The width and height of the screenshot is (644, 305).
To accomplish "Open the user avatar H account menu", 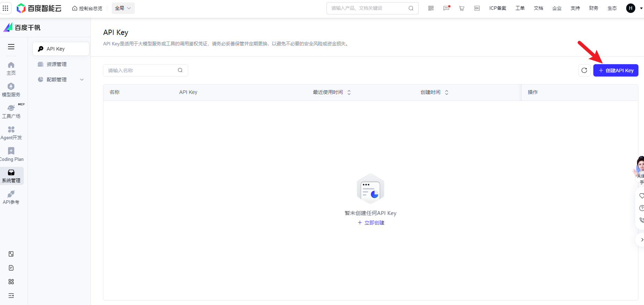I will [631, 8].
